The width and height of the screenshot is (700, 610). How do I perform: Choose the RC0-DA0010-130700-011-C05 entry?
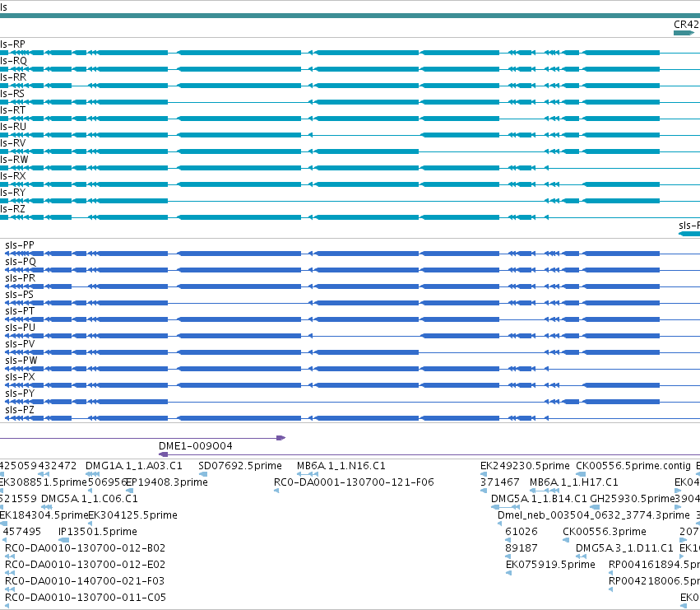click(x=86, y=598)
